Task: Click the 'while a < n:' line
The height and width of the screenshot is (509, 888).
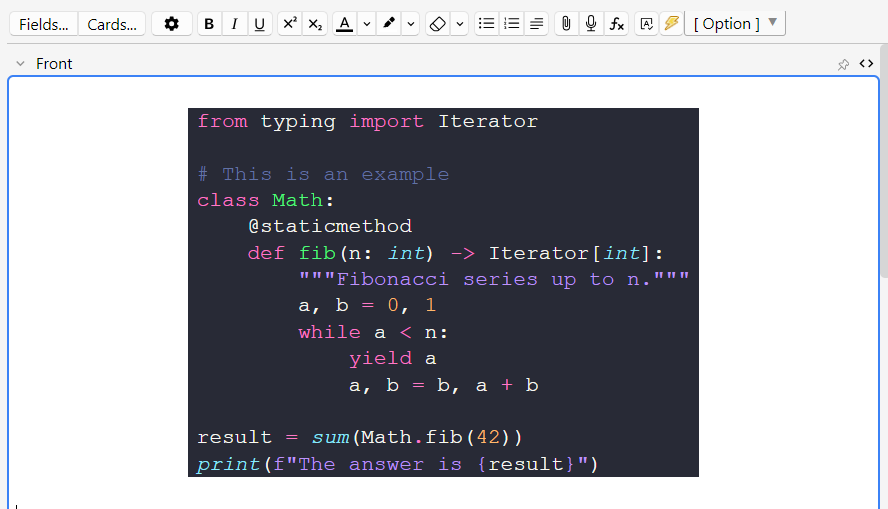Action: [373, 332]
